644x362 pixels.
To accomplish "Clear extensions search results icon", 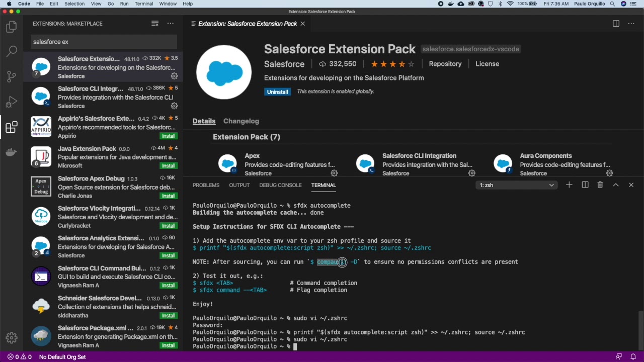I will 155,24.
